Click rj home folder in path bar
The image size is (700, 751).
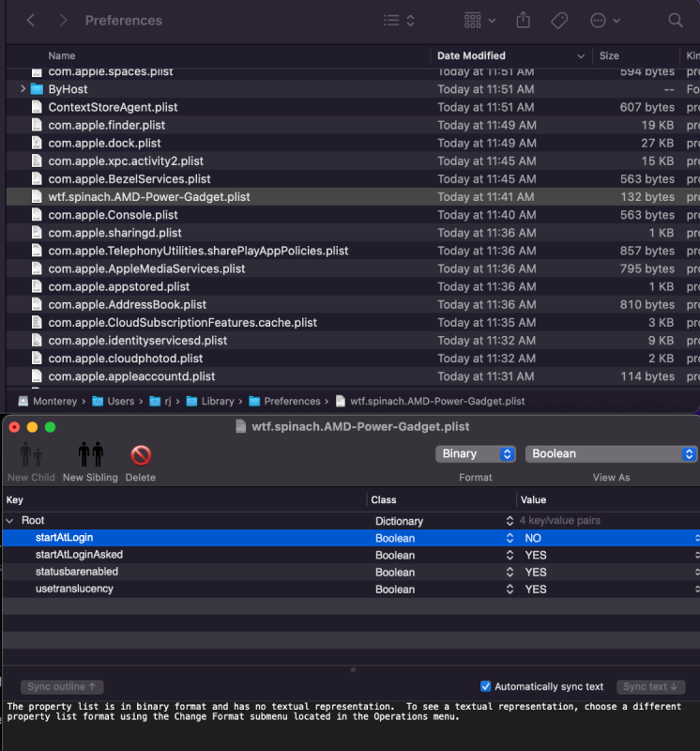pyautogui.click(x=160, y=402)
